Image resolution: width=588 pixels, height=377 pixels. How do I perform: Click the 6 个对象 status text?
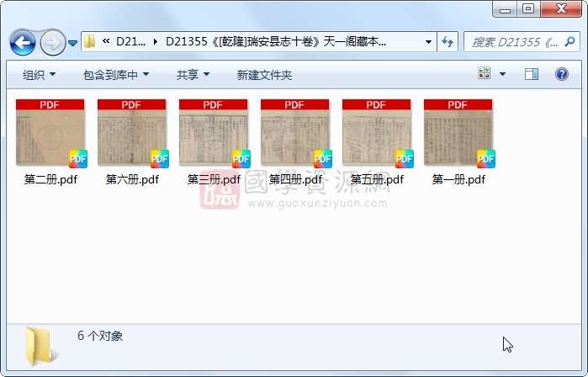(100, 336)
